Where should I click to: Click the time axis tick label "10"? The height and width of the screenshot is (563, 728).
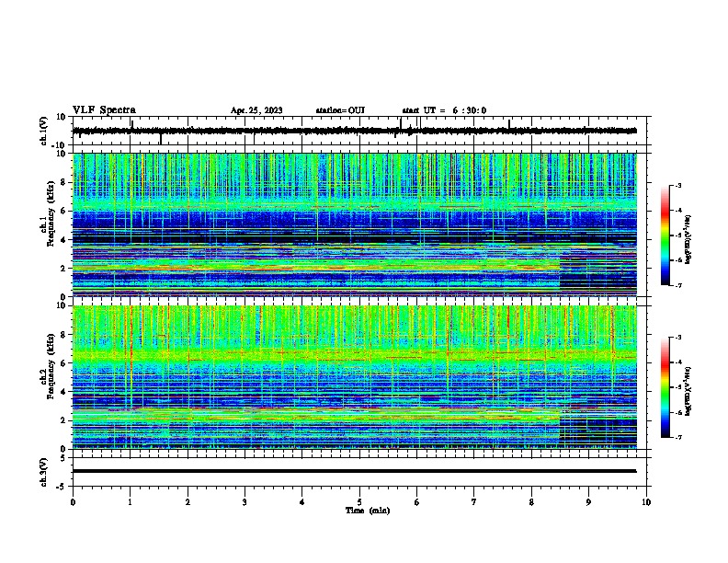646,502
